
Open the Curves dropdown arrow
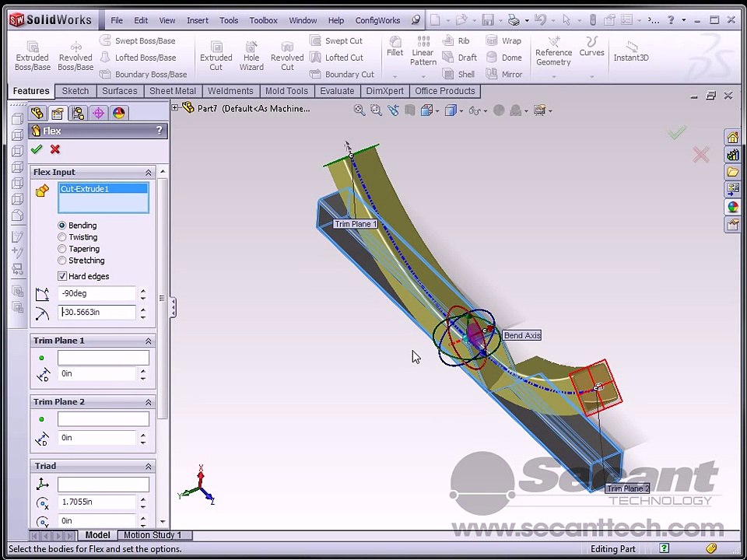tap(591, 77)
